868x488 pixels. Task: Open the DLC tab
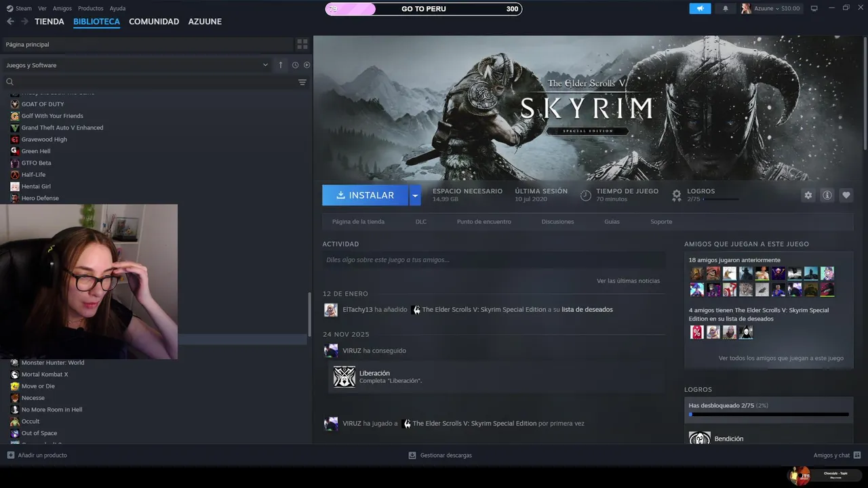click(x=421, y=222)
